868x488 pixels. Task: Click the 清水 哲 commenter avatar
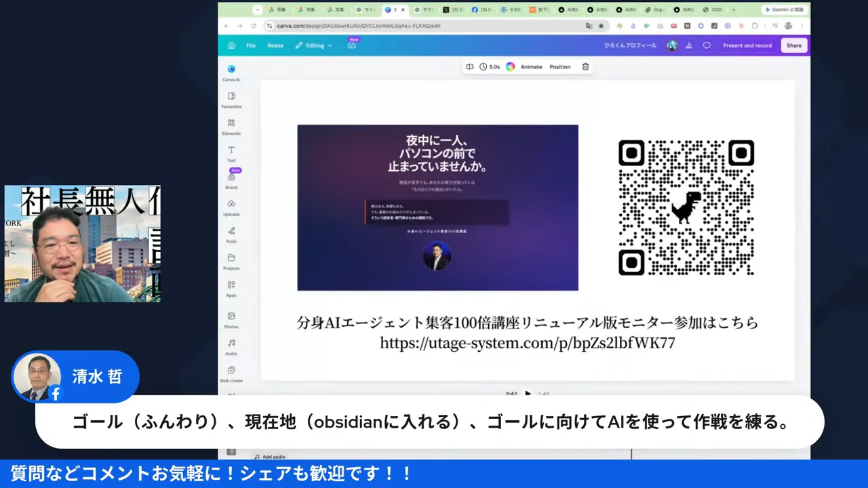[36, 376]
